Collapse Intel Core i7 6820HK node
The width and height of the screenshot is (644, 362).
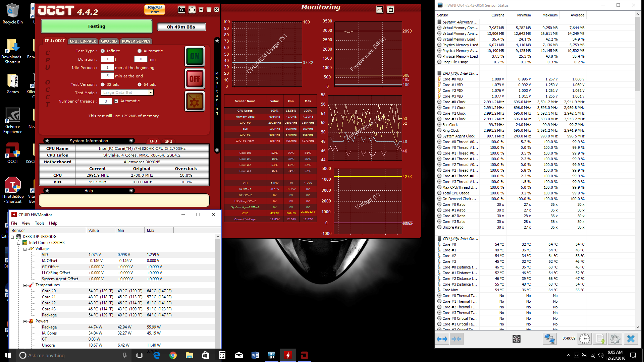coord(19,243)
